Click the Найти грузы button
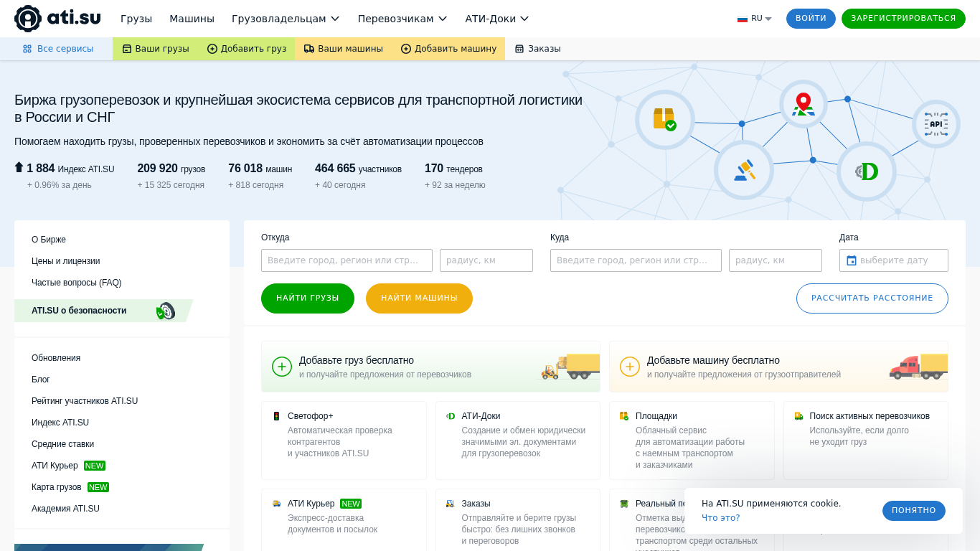The height and width of the screenshot is (551, 980). [x=308, y=298]
